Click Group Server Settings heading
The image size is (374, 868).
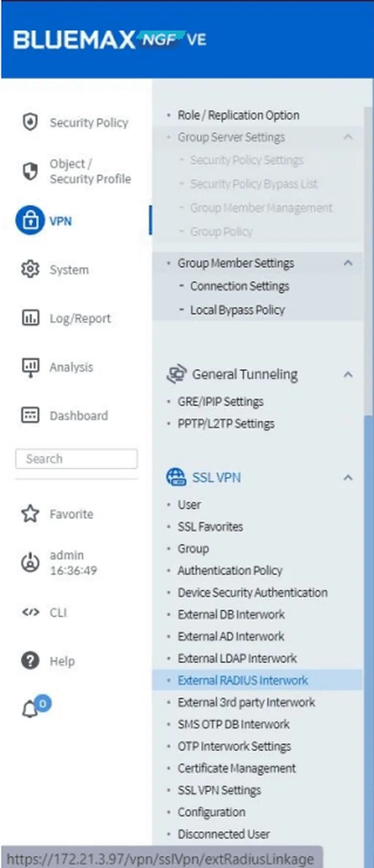232,137
